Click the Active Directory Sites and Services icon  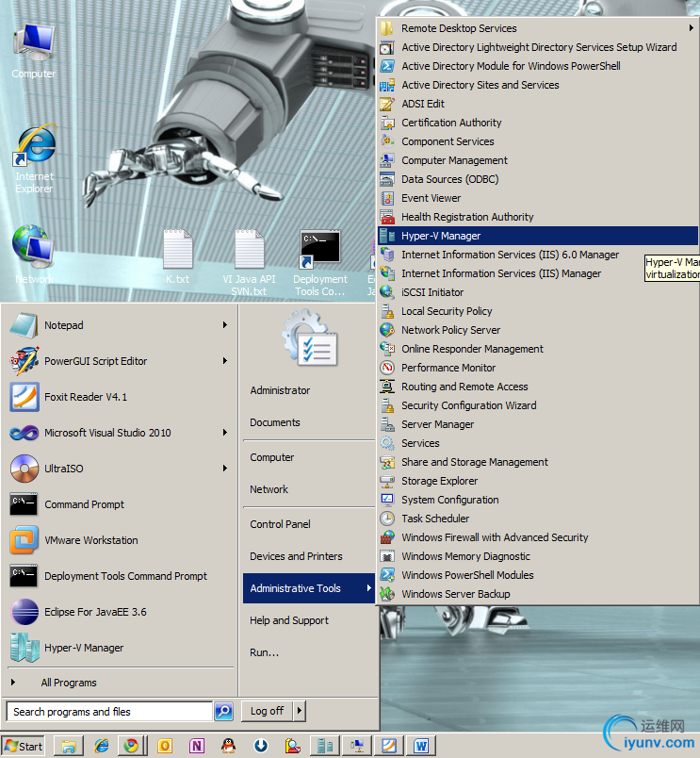coord(387,85)
